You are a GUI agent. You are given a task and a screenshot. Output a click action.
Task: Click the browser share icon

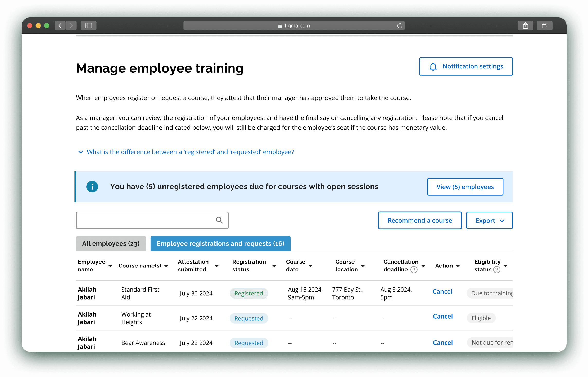pos(525,25)
